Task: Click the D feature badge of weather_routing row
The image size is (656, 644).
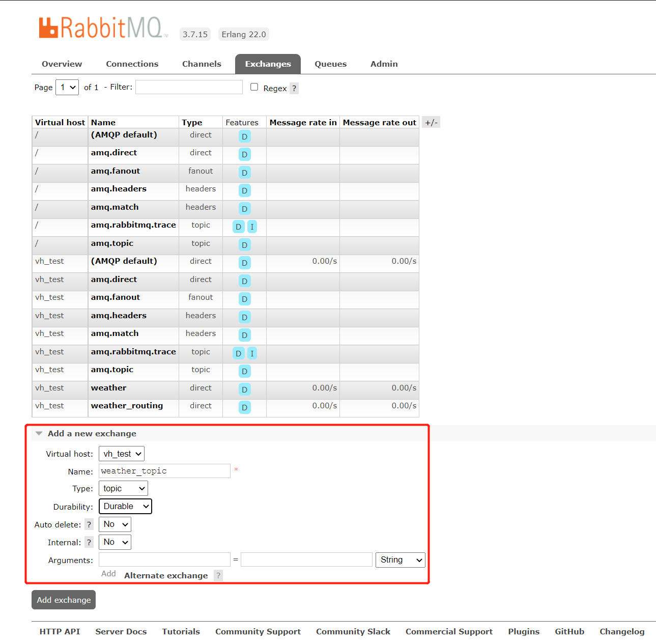Action: 245,407
